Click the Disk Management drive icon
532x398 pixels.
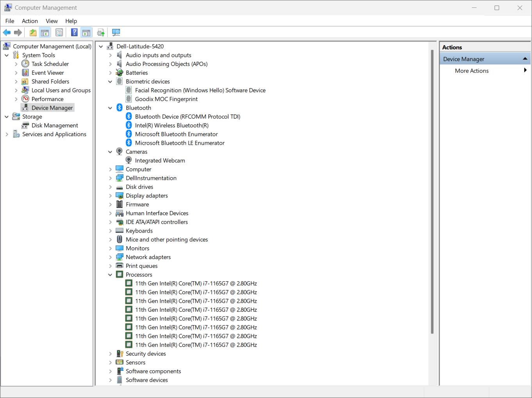click(25, 125)
